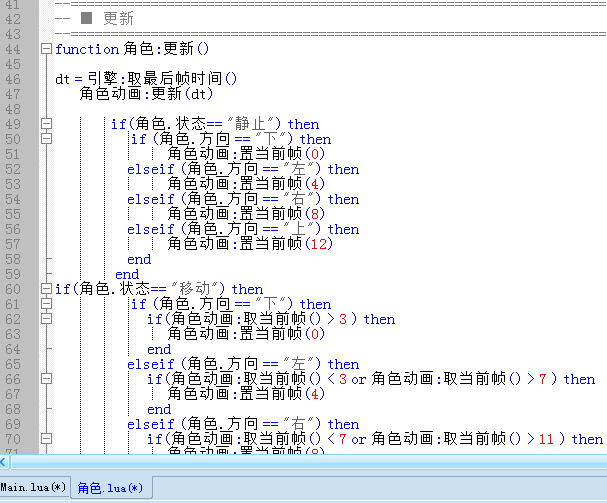Click the horizontal scrollbar left arrow
Image resolution: width=607 pixels, height=503 pixels.
point(3,462)
